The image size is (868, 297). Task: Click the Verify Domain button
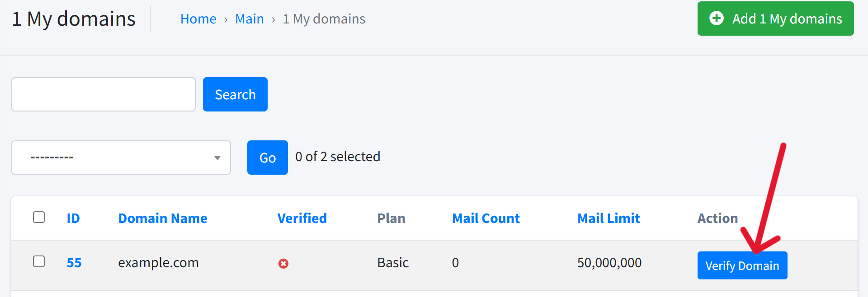742,265
